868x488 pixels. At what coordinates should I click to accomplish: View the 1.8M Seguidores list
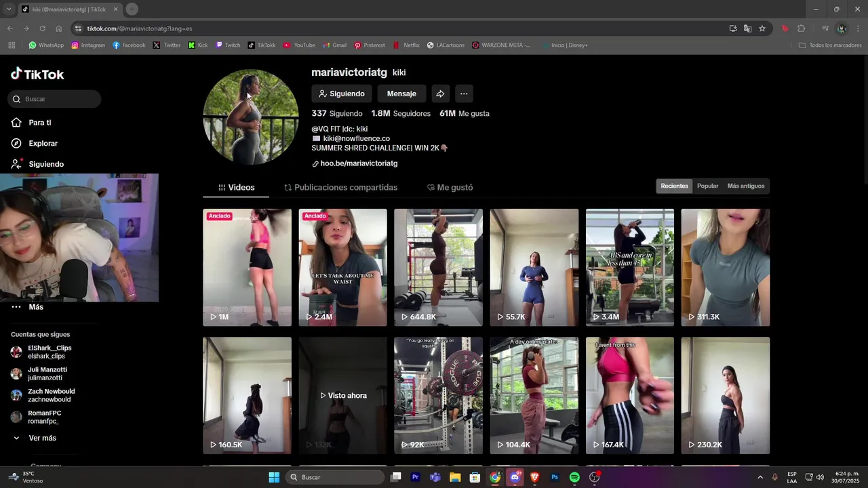pos(401,113)
